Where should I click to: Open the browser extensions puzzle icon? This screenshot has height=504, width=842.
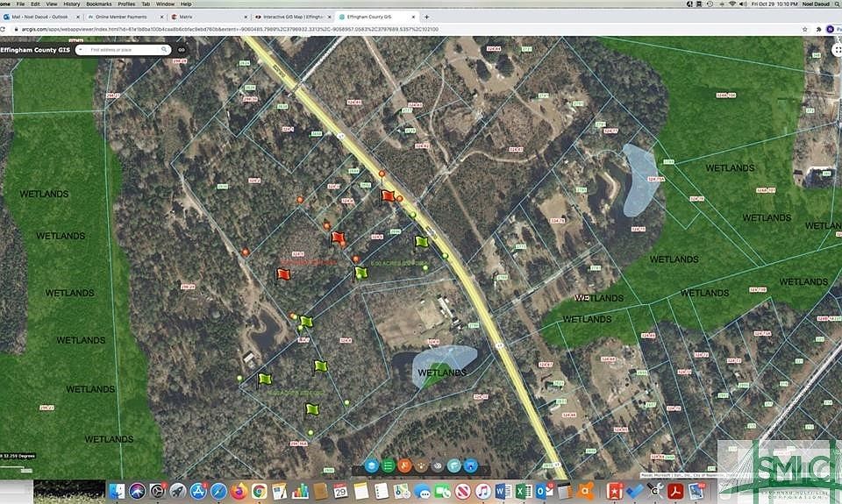coord(818,29)
